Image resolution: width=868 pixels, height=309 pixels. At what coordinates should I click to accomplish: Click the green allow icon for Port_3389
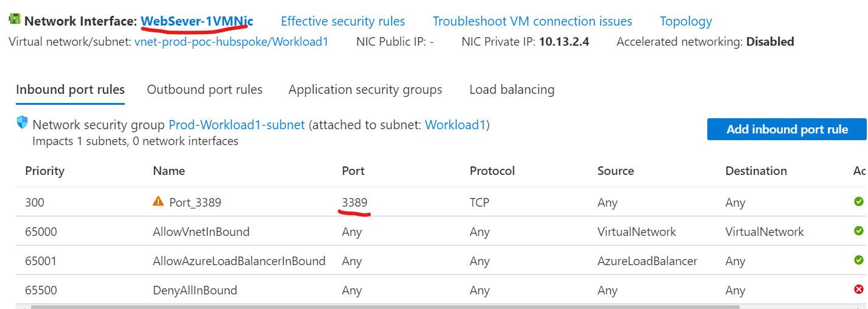coord(859,202)
